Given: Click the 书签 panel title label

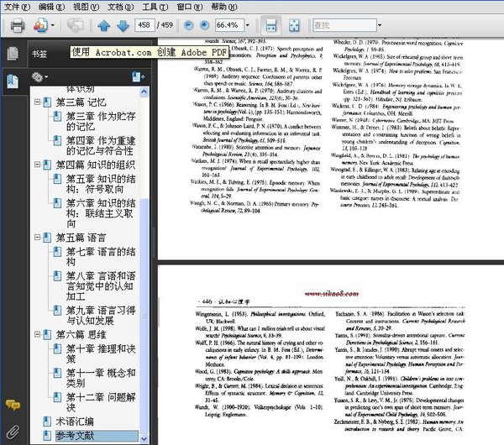Looking at the screenshot, I should [x=39, y=54].
